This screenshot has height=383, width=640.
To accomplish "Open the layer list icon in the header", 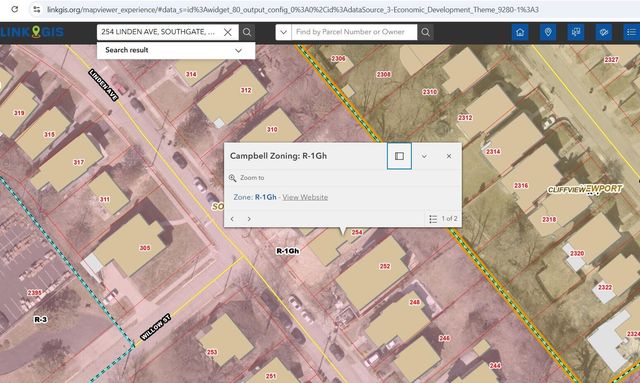I will point(631,32).
